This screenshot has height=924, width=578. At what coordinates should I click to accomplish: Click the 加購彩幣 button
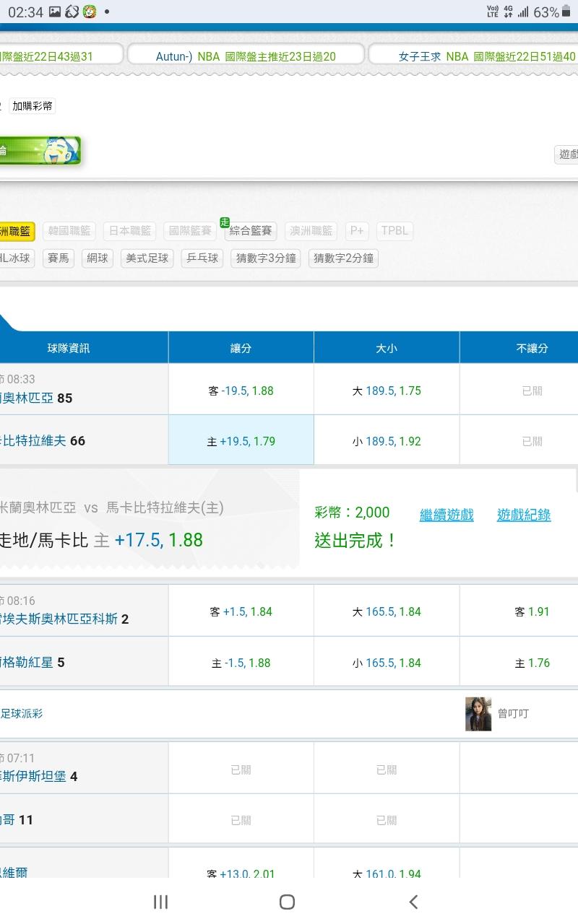click(32, 106)
